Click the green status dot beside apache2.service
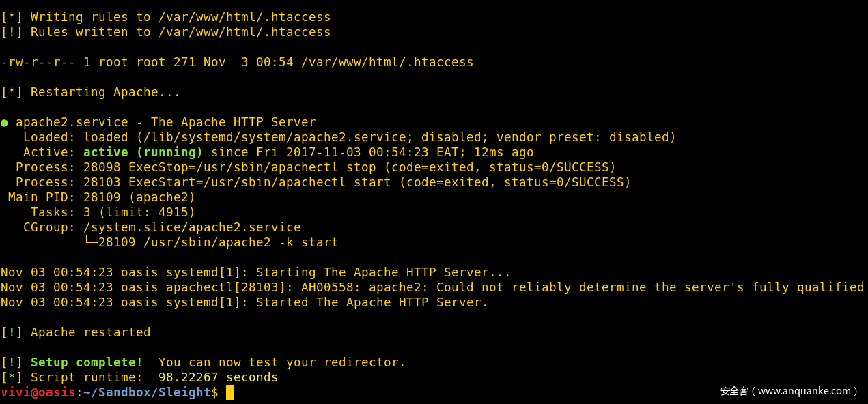 (x=5, y=123)
